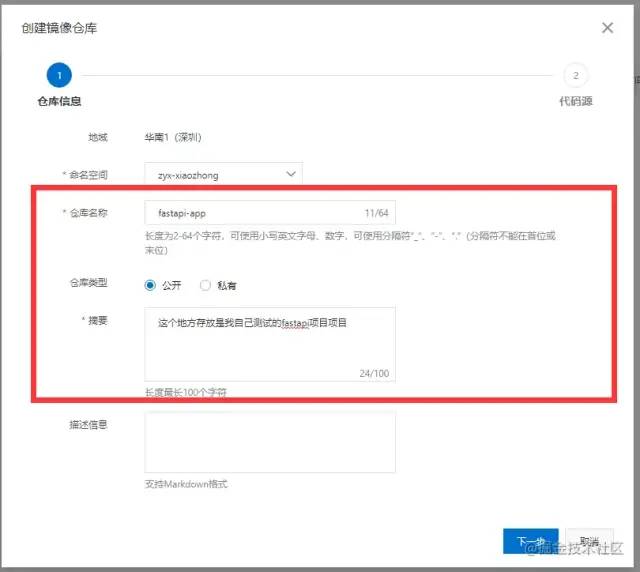The image size is (640, 572).
Task: Click inside the 摘要 text area
Action: coord(270,345)
